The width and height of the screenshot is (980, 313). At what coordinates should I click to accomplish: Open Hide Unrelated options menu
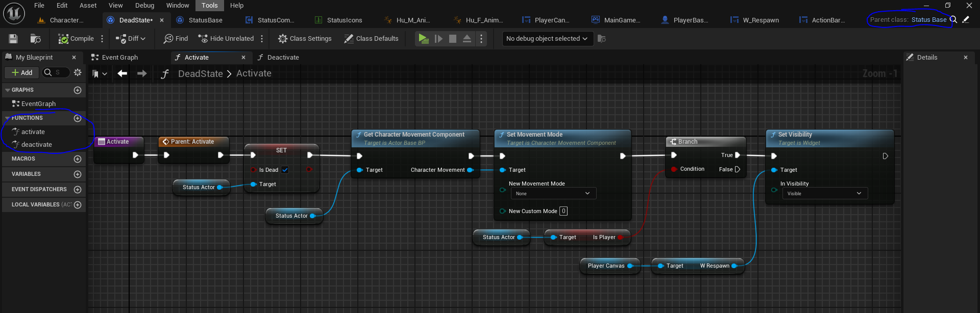[262, 39]
